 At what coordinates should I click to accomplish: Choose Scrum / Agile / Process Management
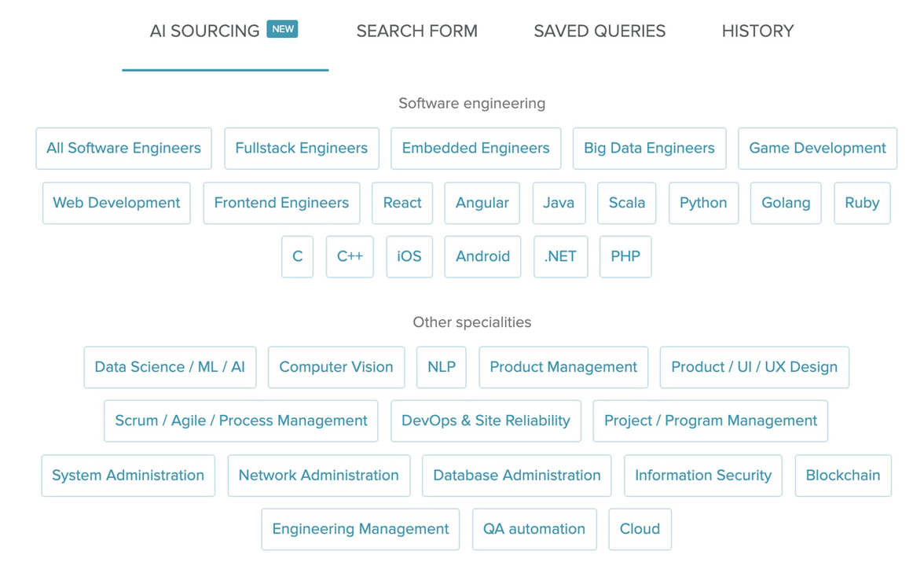(x=241, y=421)
